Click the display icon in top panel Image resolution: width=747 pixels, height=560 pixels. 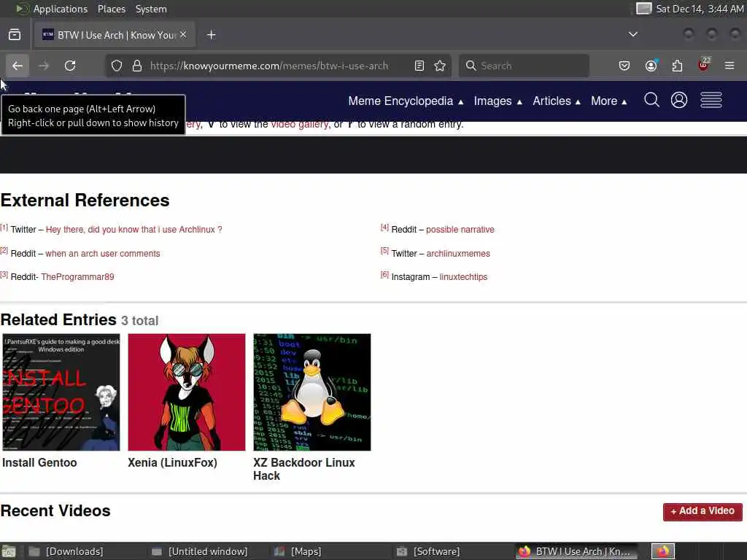[x=643, y=9]
